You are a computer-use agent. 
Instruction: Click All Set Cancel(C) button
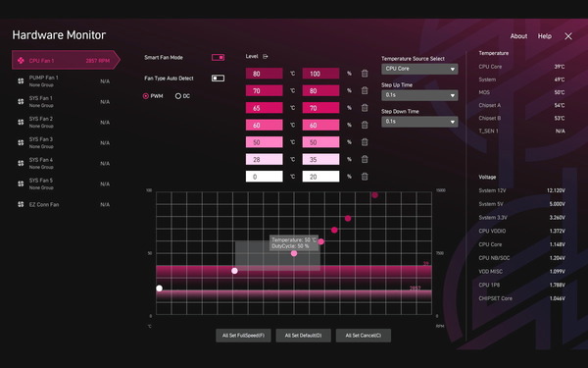(364, 336)
